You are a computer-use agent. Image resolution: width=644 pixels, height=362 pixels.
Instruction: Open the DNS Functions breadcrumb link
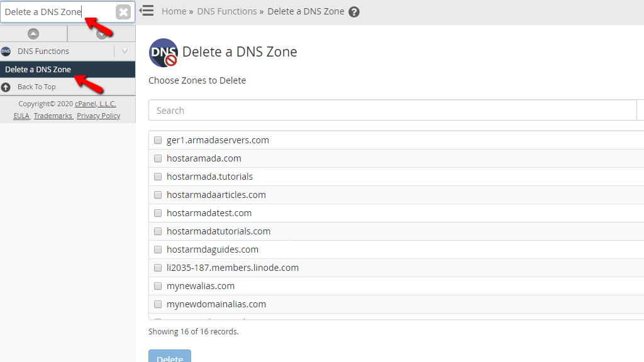point(226,11)
